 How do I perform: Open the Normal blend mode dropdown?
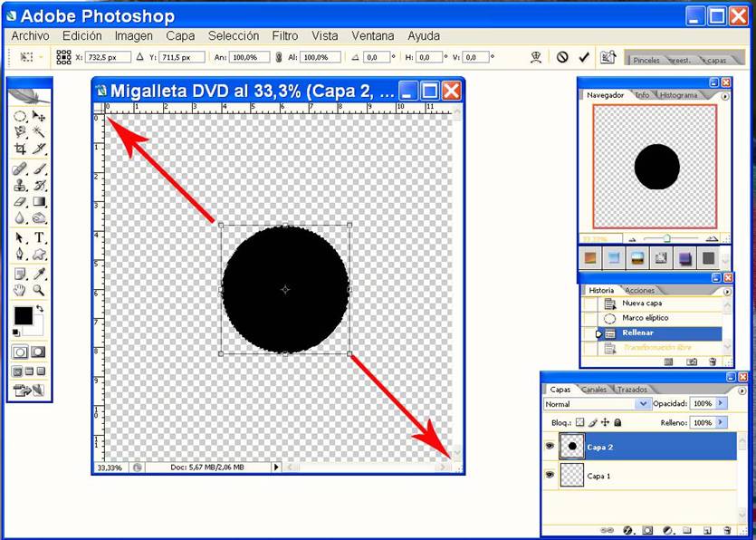pyautogui.click(x=644, y=403)
